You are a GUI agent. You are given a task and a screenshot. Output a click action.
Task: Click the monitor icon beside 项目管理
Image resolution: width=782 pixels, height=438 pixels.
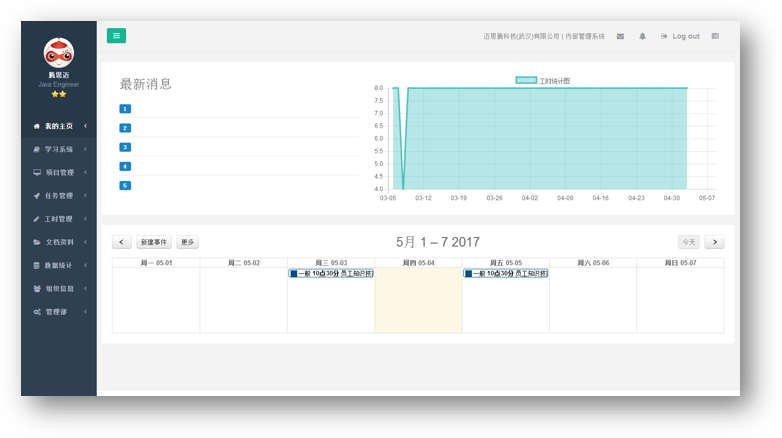click(x=37, y=172)
